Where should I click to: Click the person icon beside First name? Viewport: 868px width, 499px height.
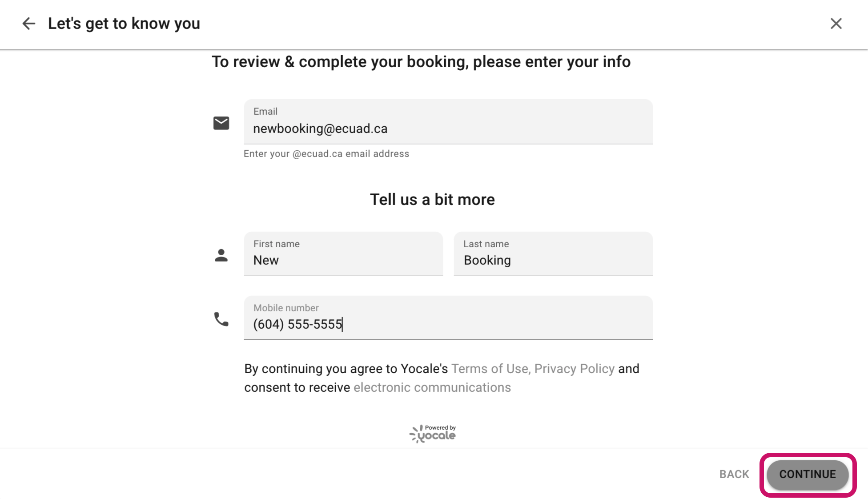(x=221, y=255)
